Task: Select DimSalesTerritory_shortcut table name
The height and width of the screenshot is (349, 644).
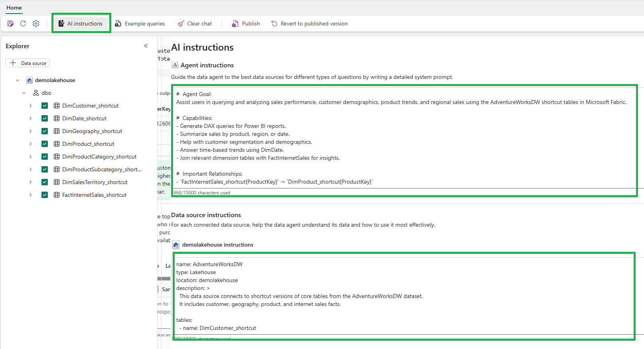Action: [95, 182]
